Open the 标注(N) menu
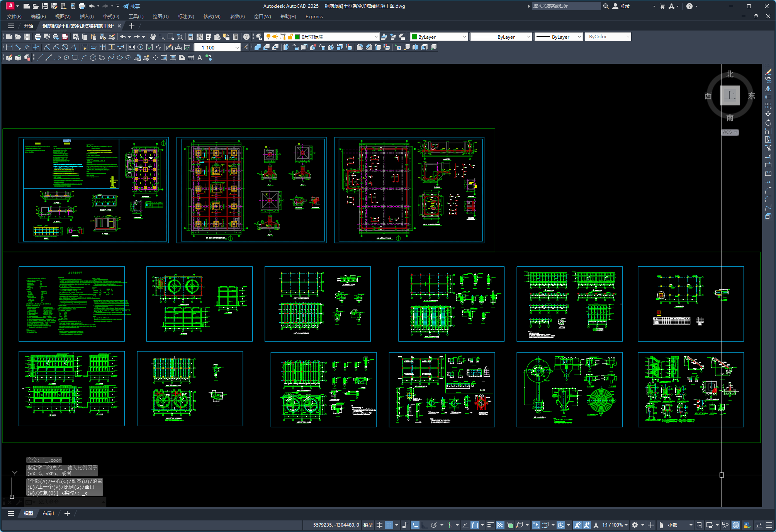Viewport: 776px width, 532px height. point(186,17)
